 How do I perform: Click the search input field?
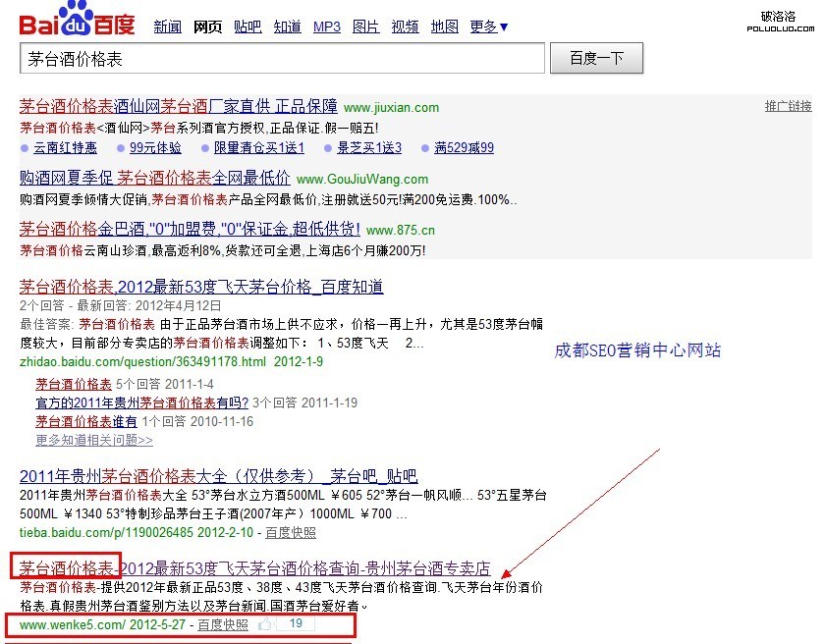click(282, 59)
